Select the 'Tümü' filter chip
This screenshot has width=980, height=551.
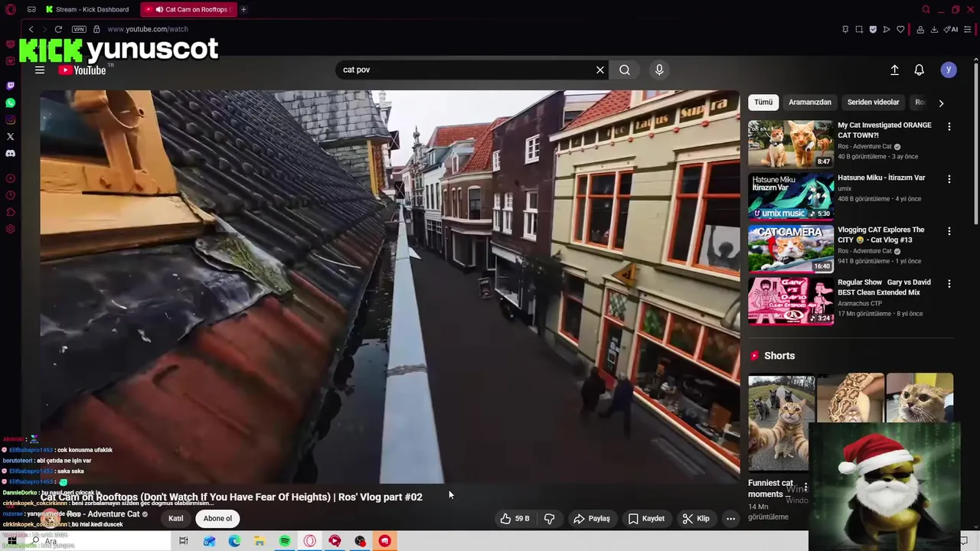click(763, 102)
